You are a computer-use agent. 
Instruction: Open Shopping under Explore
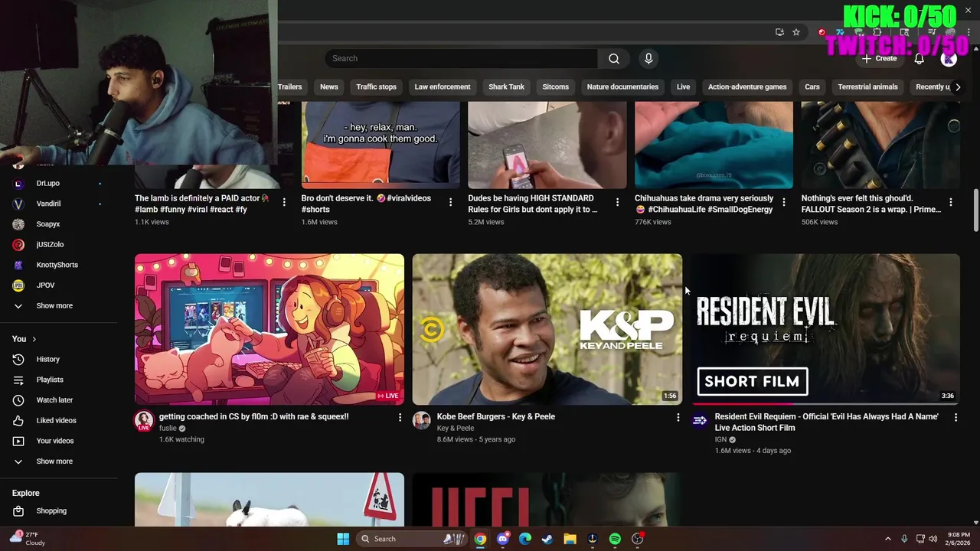[x=51, y=510]
